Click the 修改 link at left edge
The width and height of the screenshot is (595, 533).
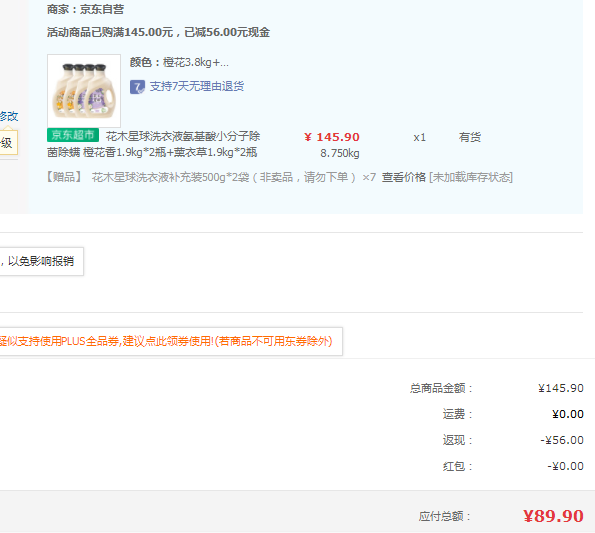[9, 116]
